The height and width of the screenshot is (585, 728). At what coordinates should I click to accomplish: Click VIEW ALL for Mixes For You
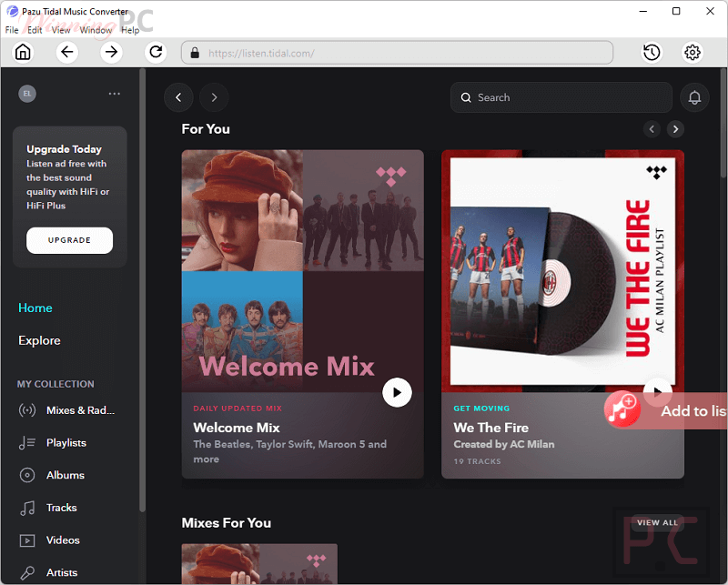pos(657,523)
